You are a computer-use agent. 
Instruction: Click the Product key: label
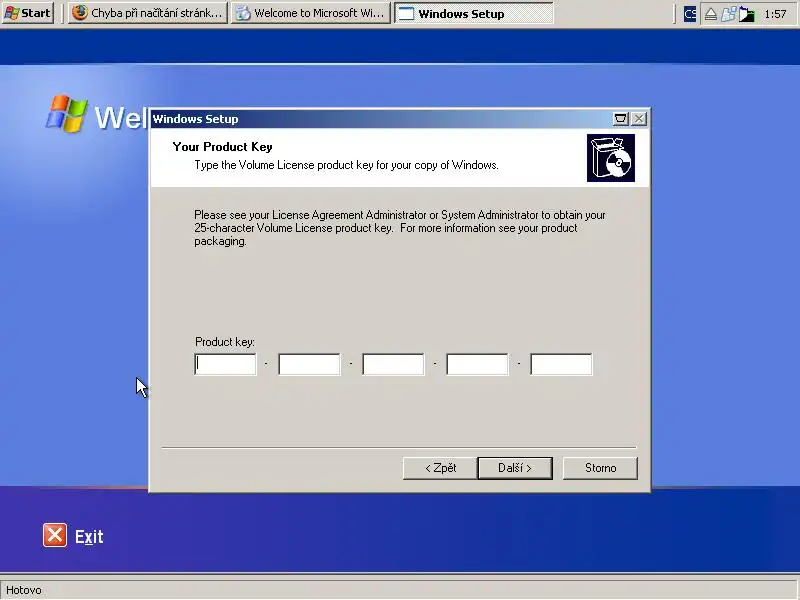(x=225, y=342)
